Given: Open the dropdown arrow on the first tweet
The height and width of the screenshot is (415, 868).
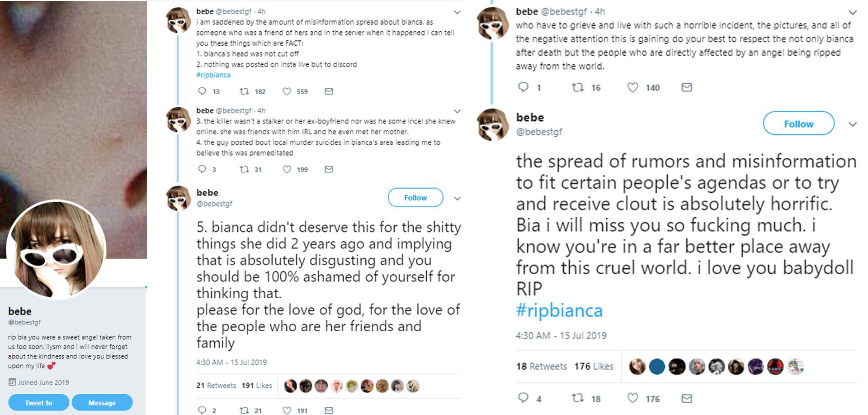Looking at the screenshot, I should point(457,12).
